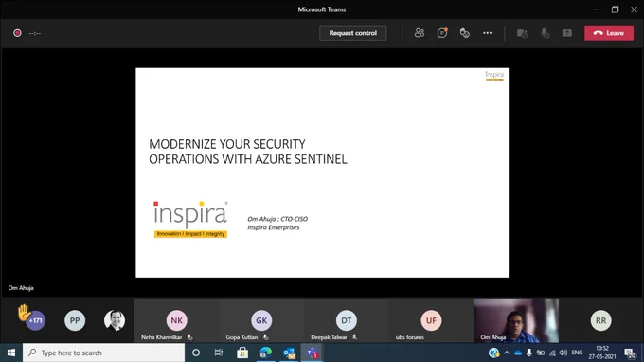Click the shared presentation slide
Viewport: 644px width, 362px height.
click(322, 172)
